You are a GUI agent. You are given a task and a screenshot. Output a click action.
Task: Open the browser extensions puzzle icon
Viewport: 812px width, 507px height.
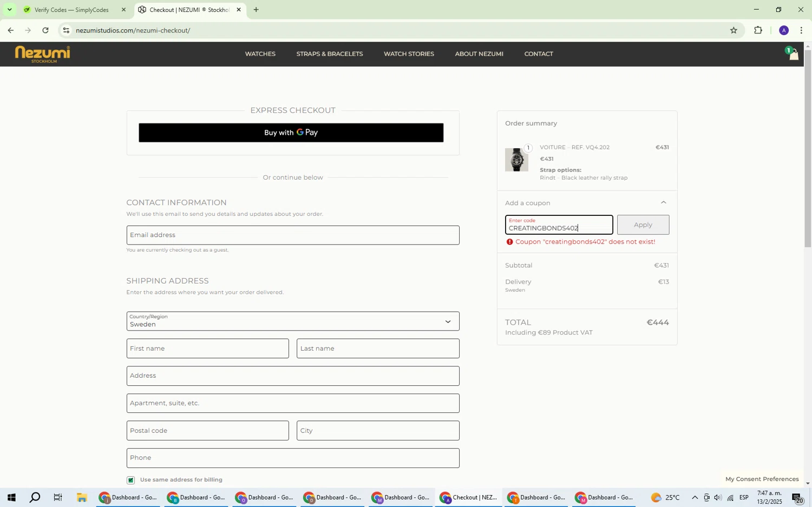758,30
